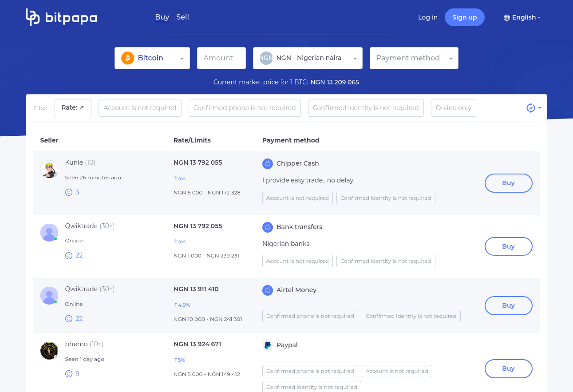Image resolution: width=573 pixels, height=392 pixels.
Task: Click the rate 'NGN 13 924 671'
Action: [198, 344]
